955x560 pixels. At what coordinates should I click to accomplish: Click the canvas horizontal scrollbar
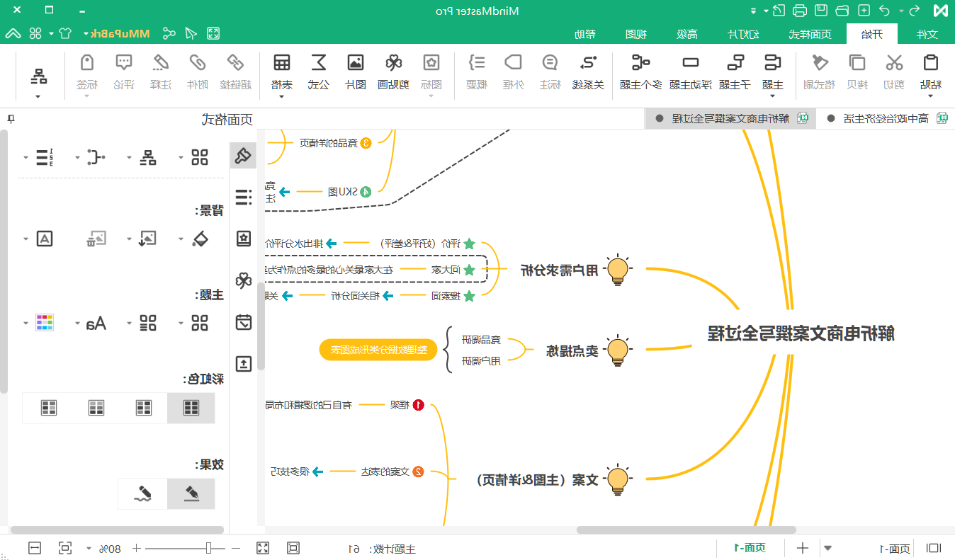[686, 530]
